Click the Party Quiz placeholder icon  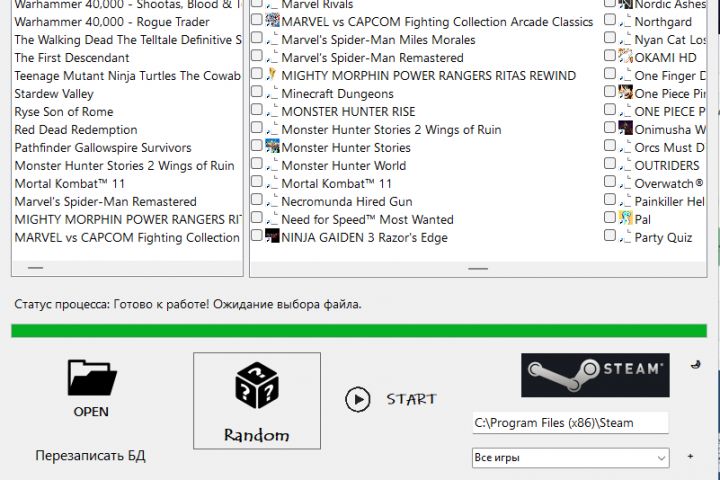[x=625, y=238]
